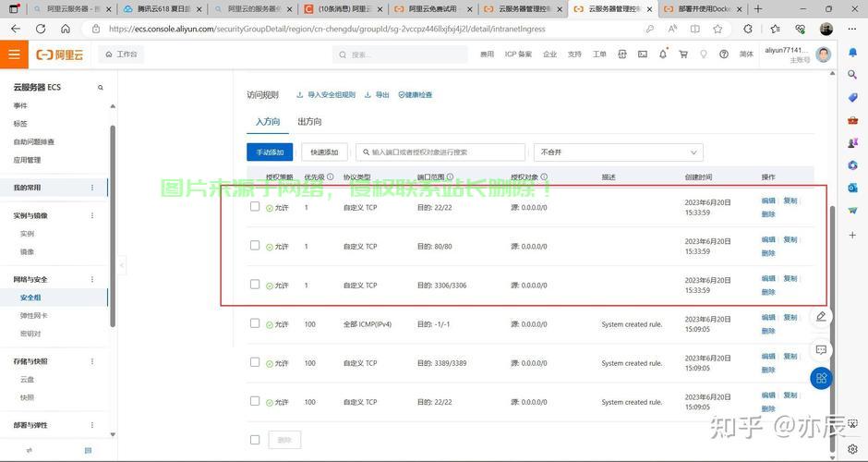868x462 pixels.
Task: Select 弹性网卡 in the sidebar
Action: (34, 316)
